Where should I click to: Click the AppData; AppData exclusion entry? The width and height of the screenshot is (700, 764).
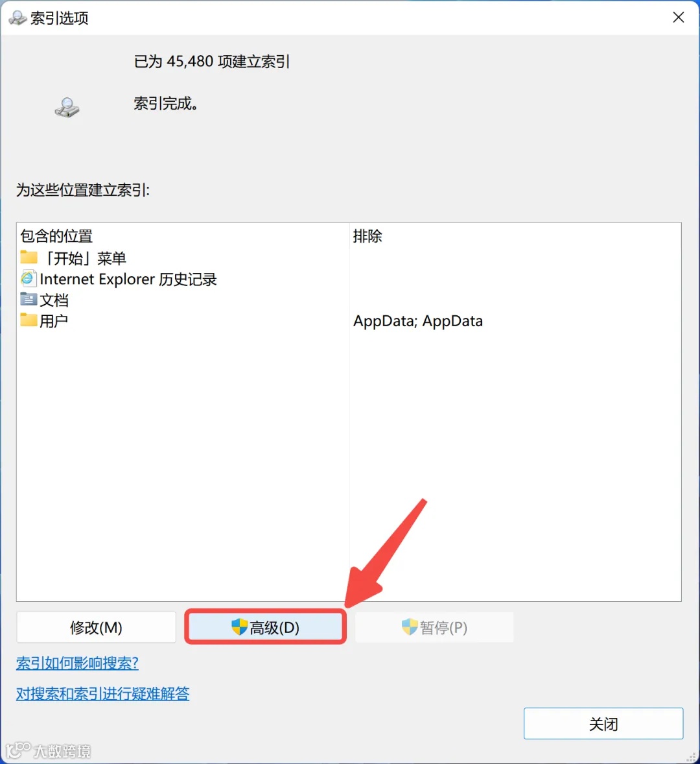tap(417, 321)
